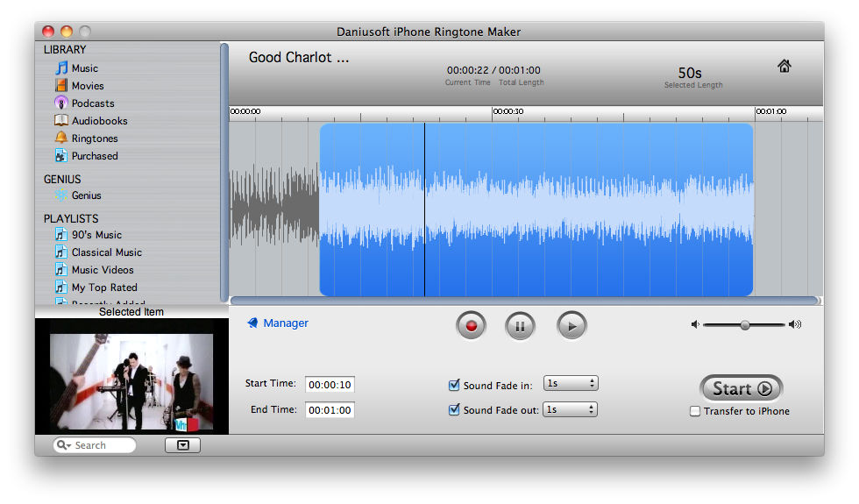Click the 'Good Charlot ...' track title
Screen dimensions: 859x504
click(299, 58)
